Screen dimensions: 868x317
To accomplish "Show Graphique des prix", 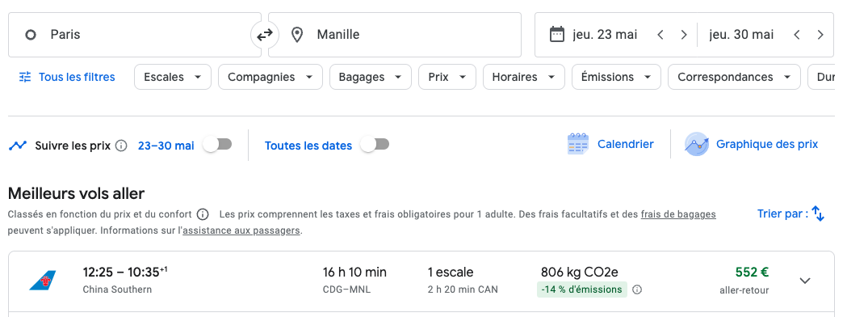I will tap(751, 144).
